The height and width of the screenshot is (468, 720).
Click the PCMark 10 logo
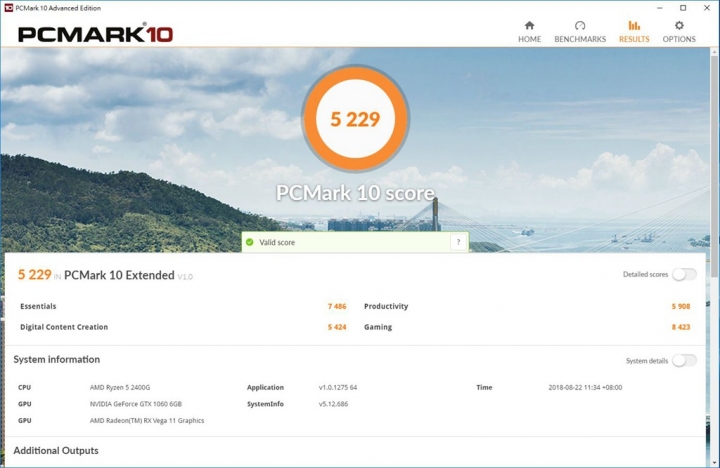[x=96, y=34]
